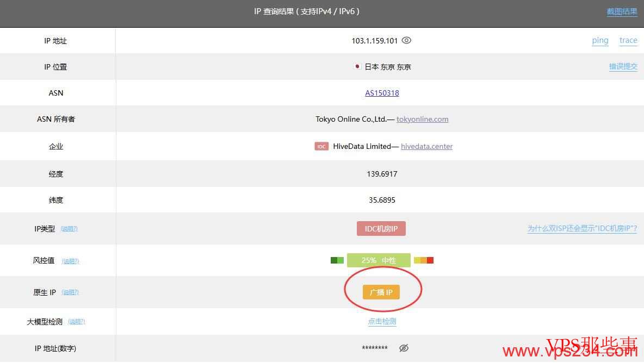Click the 纬度 row label
Screen dimensions: 644x363
pos(56,200)
